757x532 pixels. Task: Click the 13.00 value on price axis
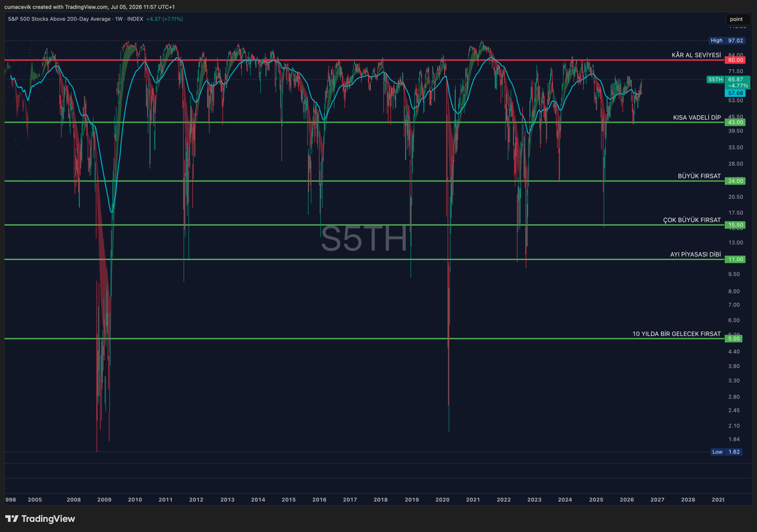point(735,243)
